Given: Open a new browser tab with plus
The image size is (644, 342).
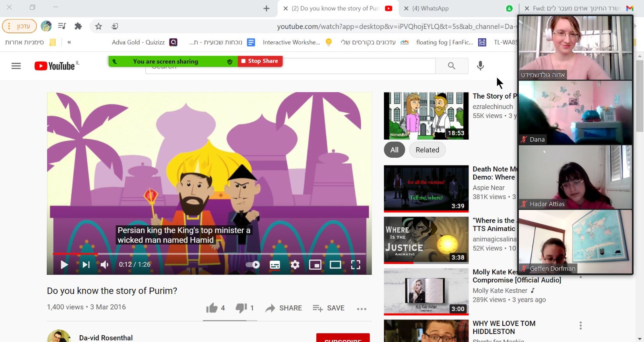Looking at the screenshot, I should 266,8.
